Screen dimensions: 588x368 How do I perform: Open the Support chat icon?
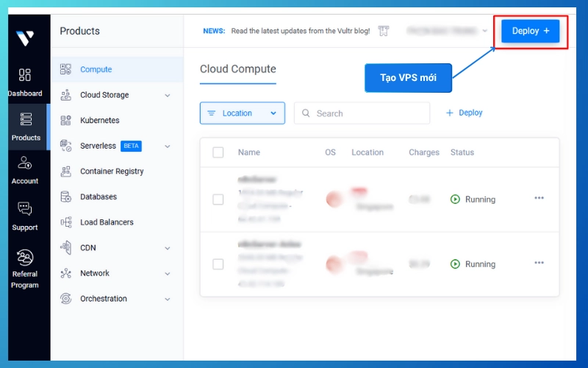tap(25, 209)
